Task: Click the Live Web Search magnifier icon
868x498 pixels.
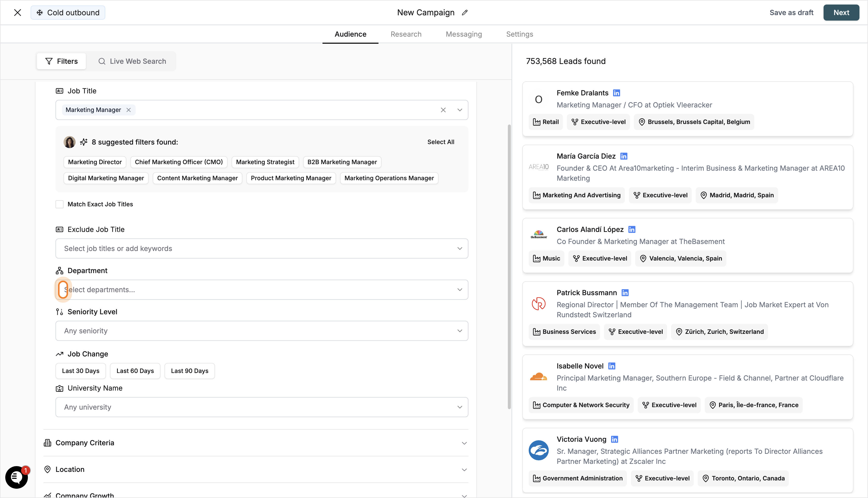Action: 102,61
